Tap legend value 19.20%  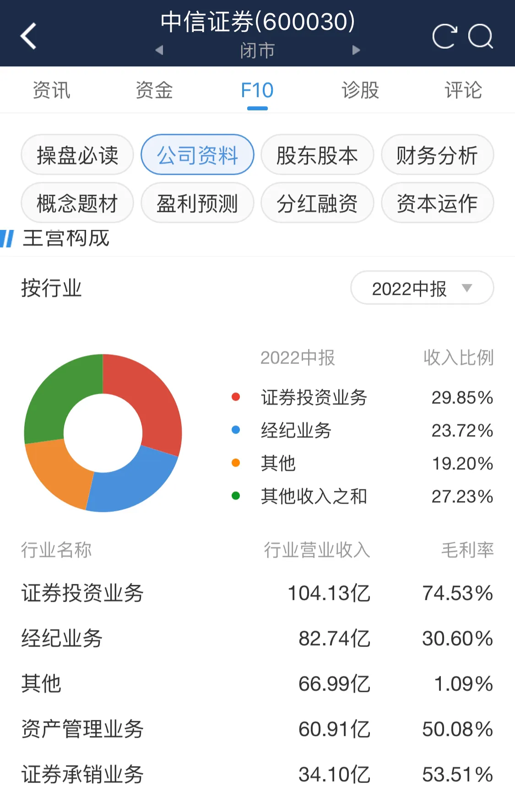[463, 463]
